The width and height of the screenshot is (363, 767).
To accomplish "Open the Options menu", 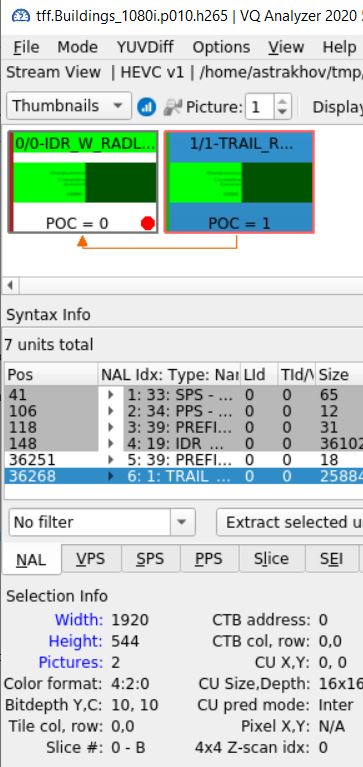I will [221, 47].
